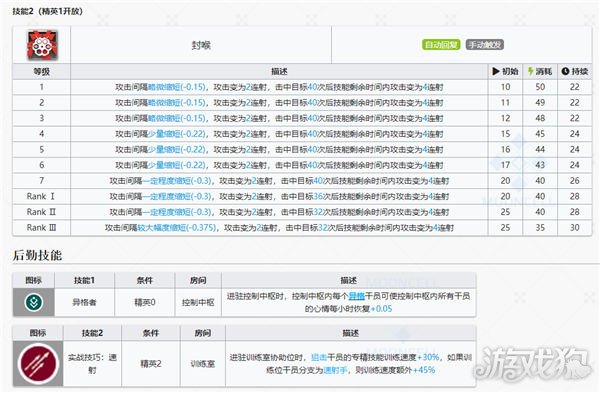Click initial value 17 in level 6 row

[505, 165]
